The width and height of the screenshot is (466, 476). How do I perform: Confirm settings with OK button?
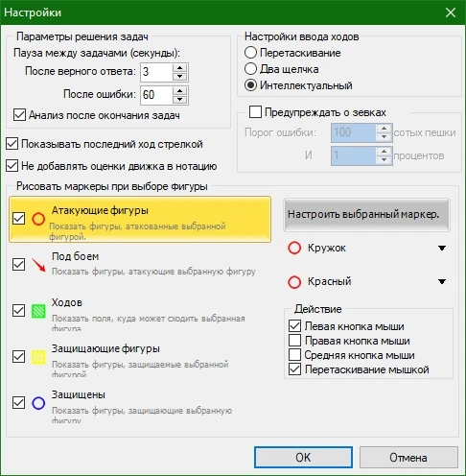pos(303,457)
